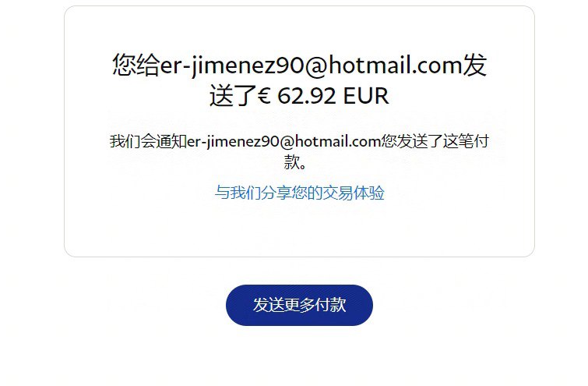Image resolution: width=588 pixels, height=386 pixels.
Task: Click er-jimenez90 in the smaller notification text
Action: click(233, 142)
